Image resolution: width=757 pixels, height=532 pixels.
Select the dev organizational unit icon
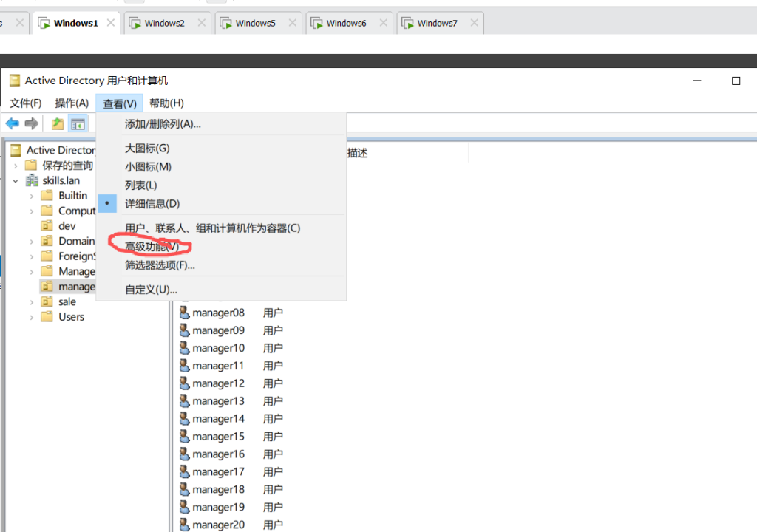point(47,226)
